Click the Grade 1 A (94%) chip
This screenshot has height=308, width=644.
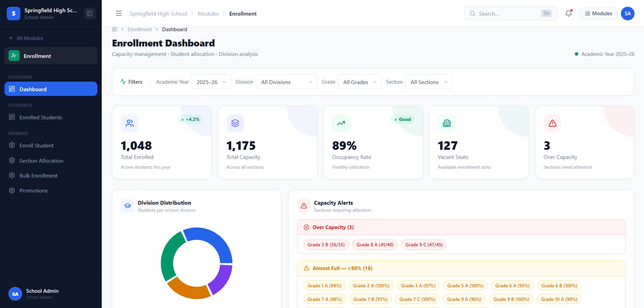pyautogui.click(x=325, y=286)
